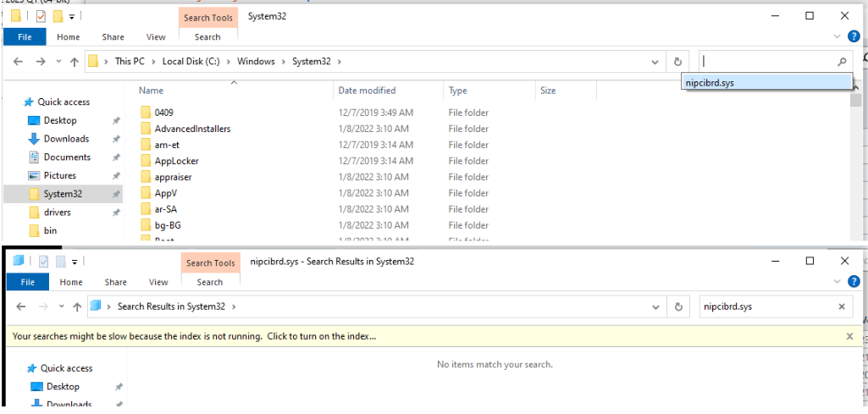The height and width of the screenshot is (414, 868).
Task: Refresh the Search Results window
Action: tap(677, 306)
